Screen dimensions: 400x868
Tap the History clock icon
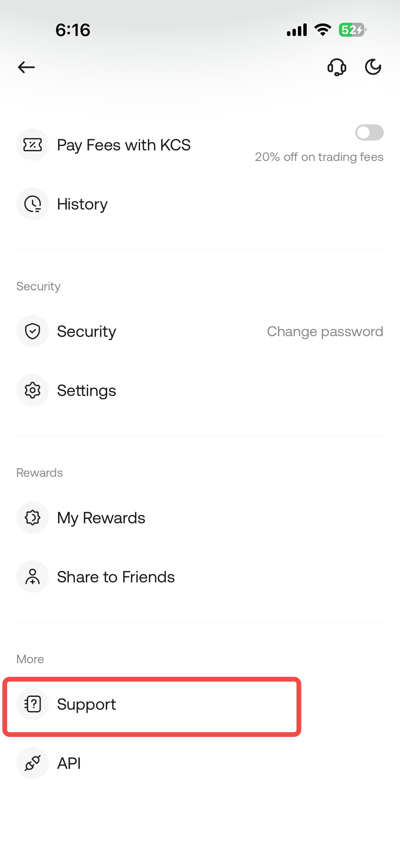(33, 204)
